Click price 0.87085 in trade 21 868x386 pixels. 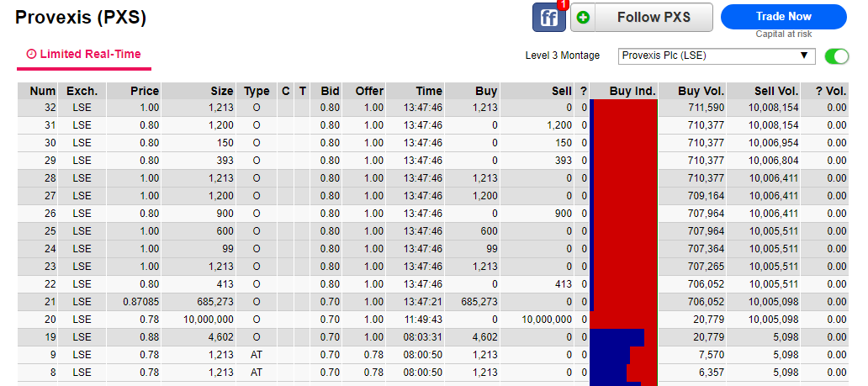[x=140, y=303]
